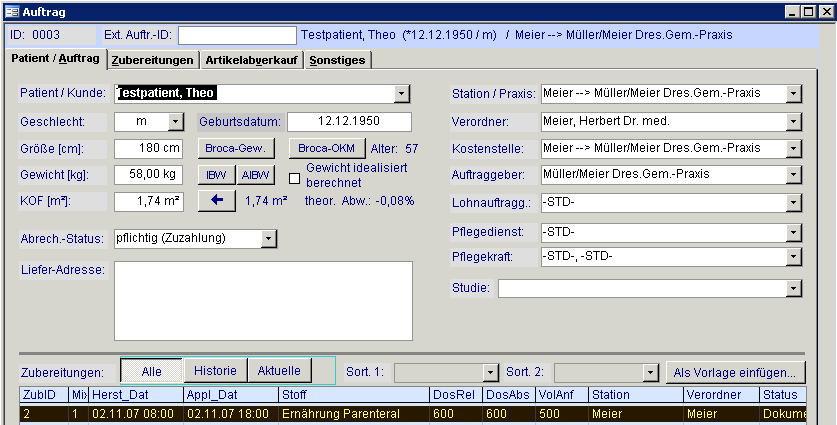Screen dimensions: 837x425
Task: Open the Sort. 2 dropdown
Action: tap(650, 372)
